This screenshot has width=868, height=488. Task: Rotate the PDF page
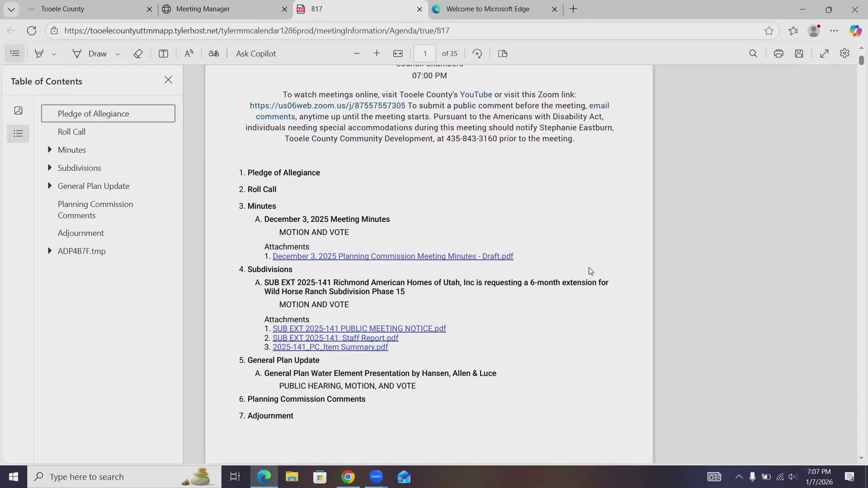pos(477,53)
